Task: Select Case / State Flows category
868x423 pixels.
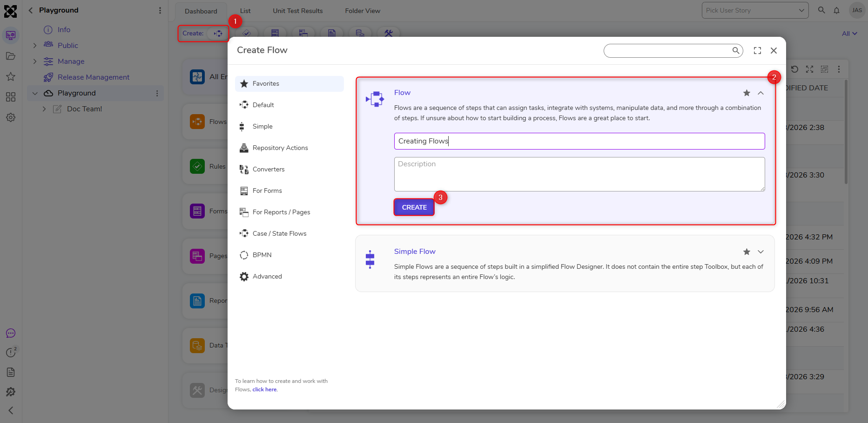Action: pos(289,234)
